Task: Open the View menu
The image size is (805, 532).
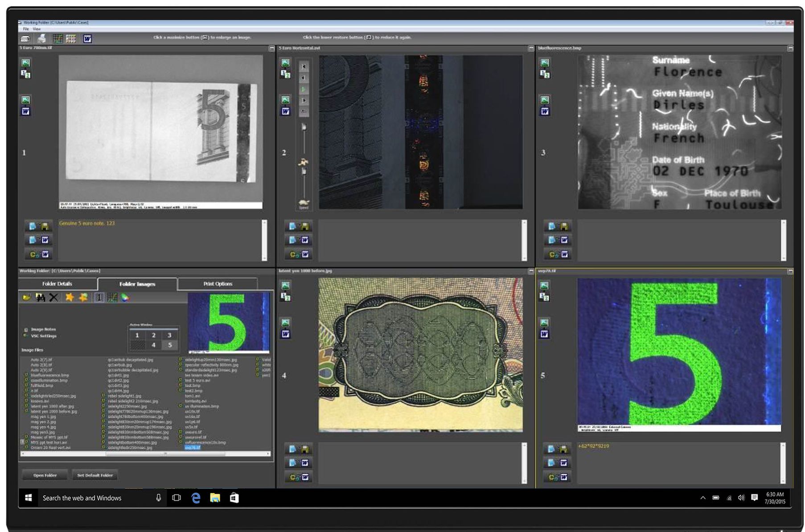Action: click(37, 29)
